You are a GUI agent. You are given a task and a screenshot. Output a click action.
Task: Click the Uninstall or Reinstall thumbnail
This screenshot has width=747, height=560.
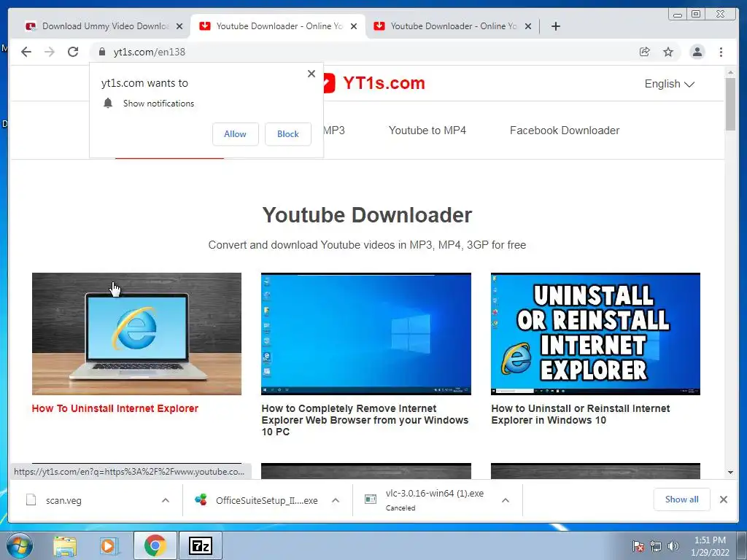pyautogui.click(x=595, y=334)
